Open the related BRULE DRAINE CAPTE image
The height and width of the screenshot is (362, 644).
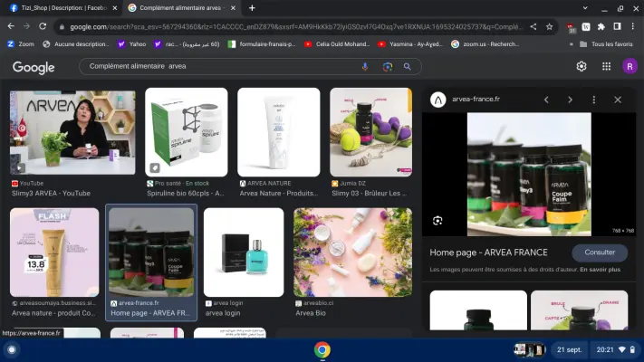579,310
